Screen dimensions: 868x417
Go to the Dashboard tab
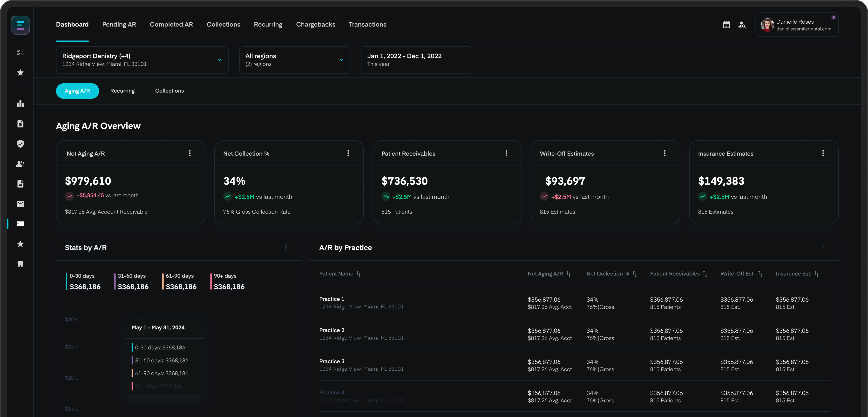tap(72, 25)
